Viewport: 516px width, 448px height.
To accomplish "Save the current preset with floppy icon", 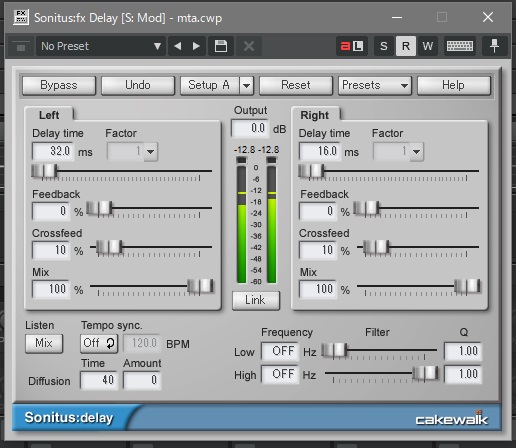I will pos(221,46).
